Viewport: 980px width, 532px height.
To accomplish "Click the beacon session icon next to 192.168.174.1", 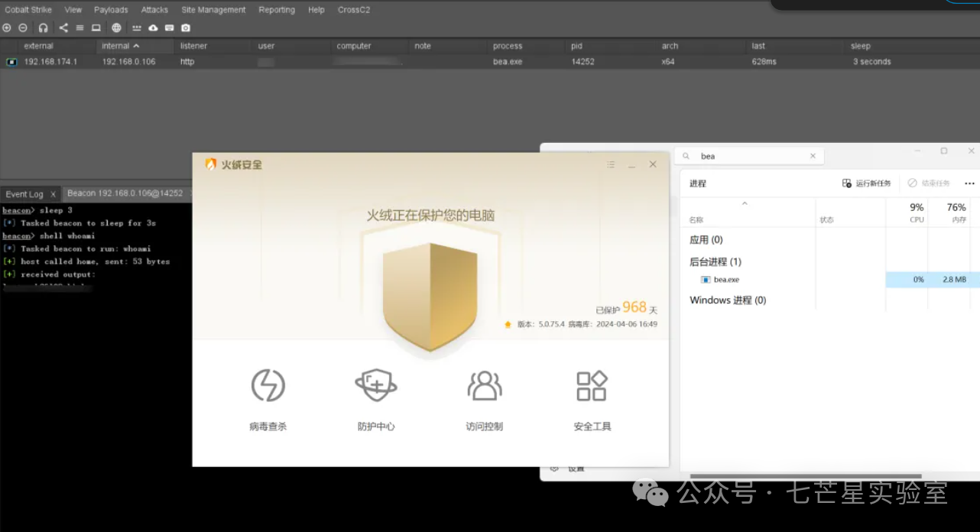I will [x=11, y=62].
